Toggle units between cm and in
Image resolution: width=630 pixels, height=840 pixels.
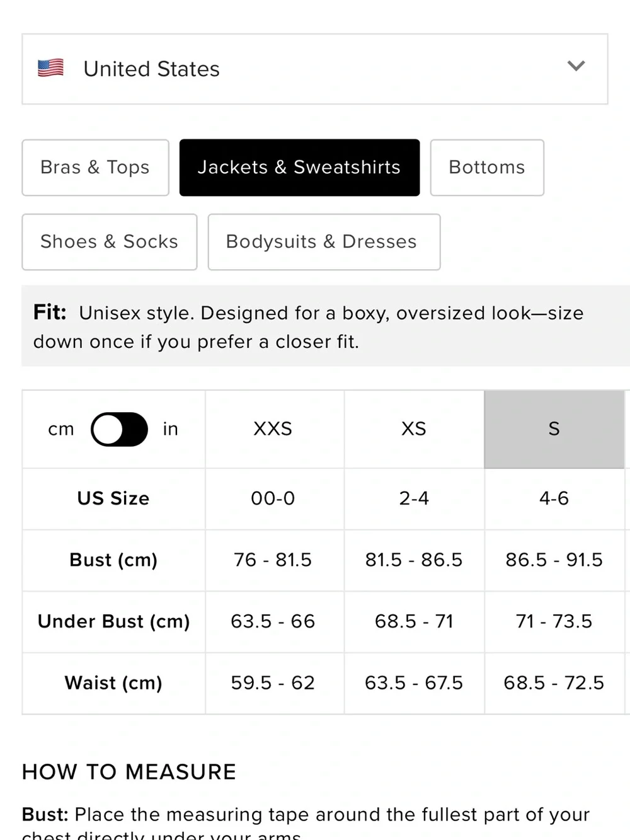click(x=119, y=429)
